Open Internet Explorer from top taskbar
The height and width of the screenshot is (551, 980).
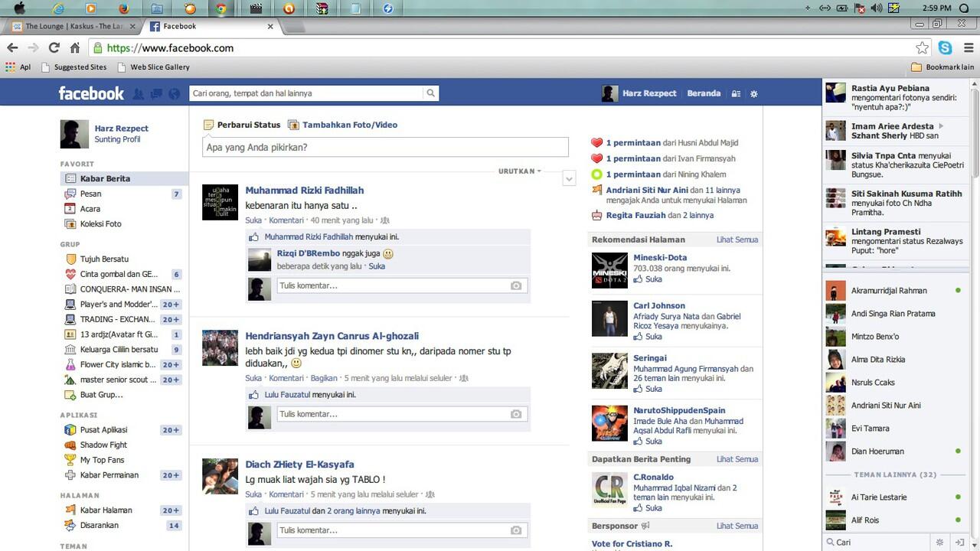(x=58, y=8)
